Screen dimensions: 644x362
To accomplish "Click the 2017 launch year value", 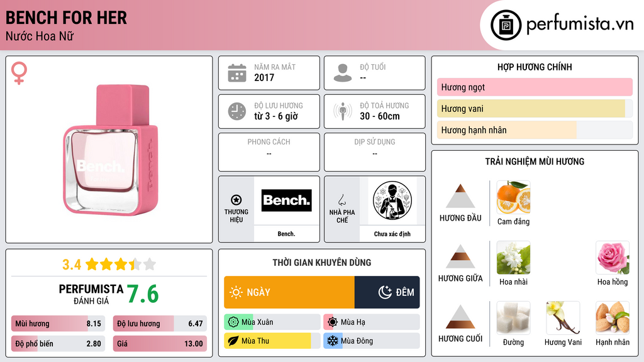I will (x=264, y=77).
